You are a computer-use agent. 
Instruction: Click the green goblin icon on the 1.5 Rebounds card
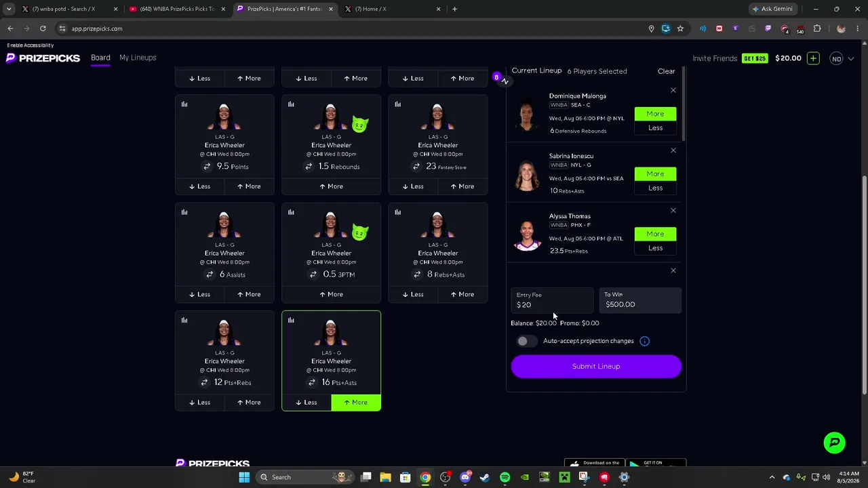pyautogui.click(x=360, y=125)
